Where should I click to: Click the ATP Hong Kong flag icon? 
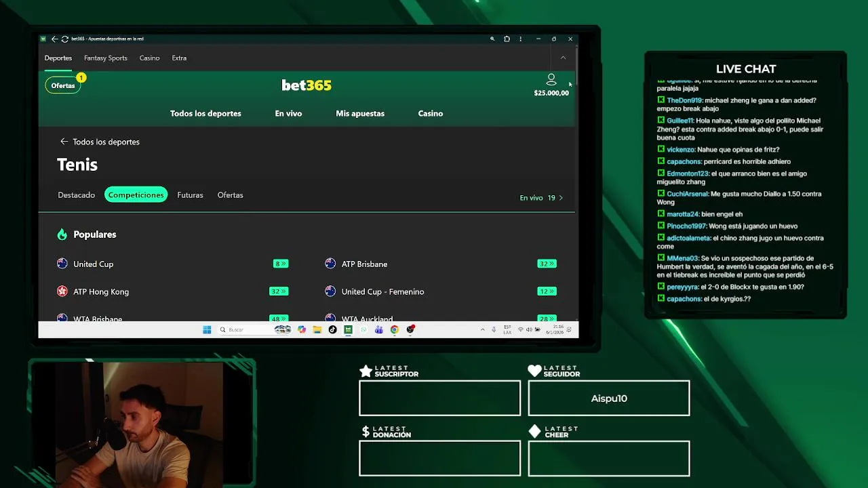pyautogui.click(x=62, y=291)
